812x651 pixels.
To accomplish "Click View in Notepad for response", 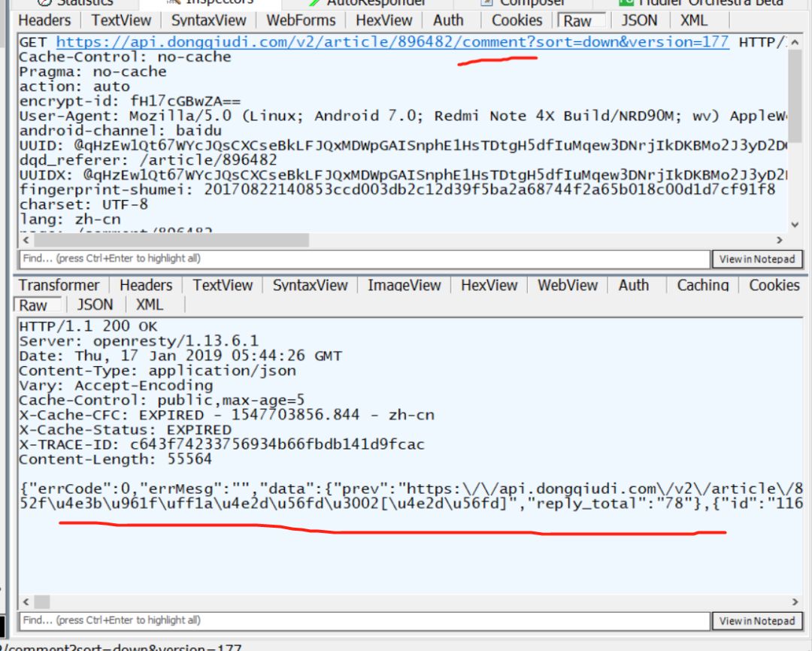I will pyautogui.click(x=757, y=620).
